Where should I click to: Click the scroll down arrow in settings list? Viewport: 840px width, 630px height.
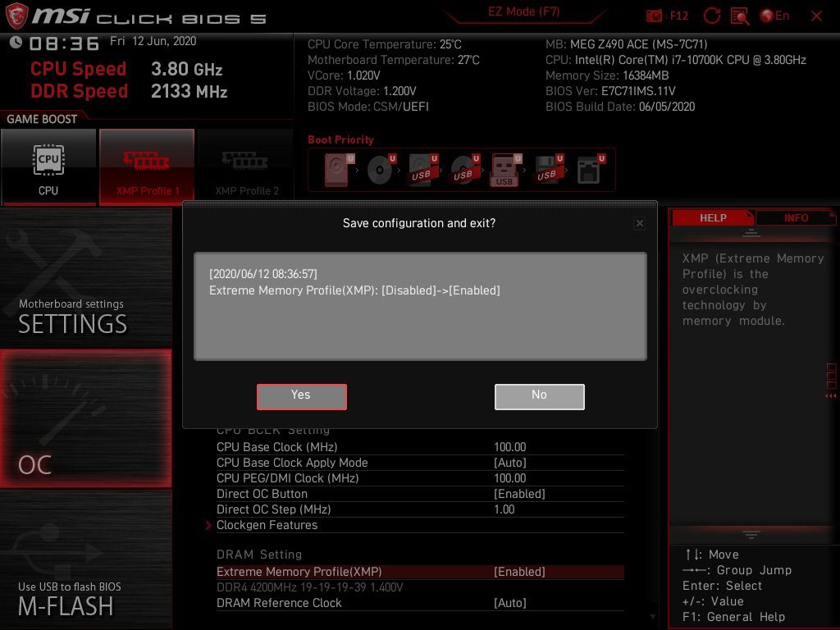(x=652, y=617)
